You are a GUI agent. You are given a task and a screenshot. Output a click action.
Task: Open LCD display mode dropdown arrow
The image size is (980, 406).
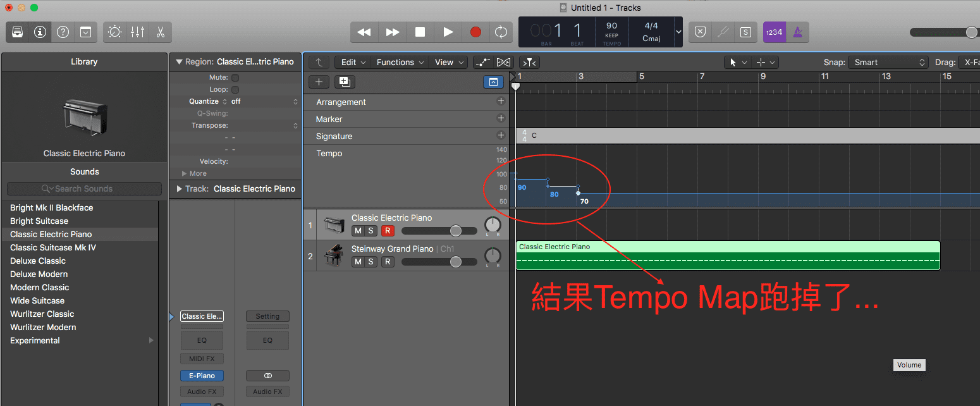point(678,32)
